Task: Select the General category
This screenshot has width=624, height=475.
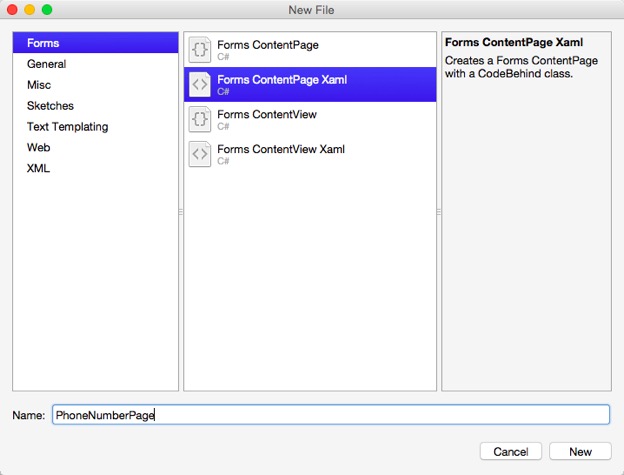Action: click(96, 64)
